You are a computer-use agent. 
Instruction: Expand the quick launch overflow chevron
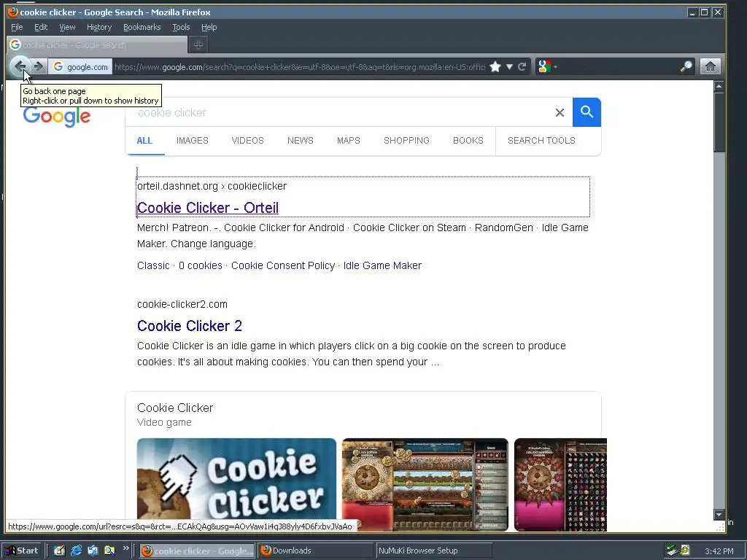click(125, 548)
